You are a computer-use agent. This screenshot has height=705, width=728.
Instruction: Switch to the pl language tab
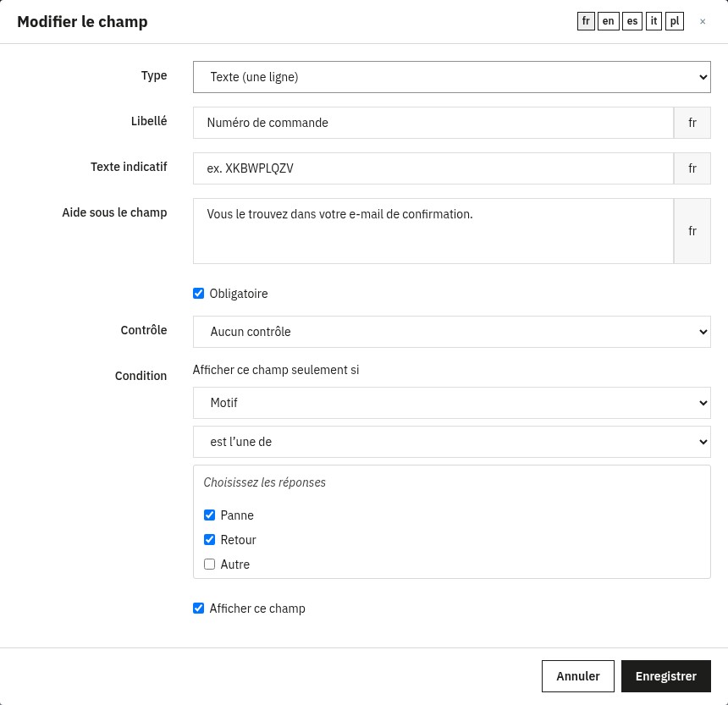pyautogui.click(x=675, y=21)
